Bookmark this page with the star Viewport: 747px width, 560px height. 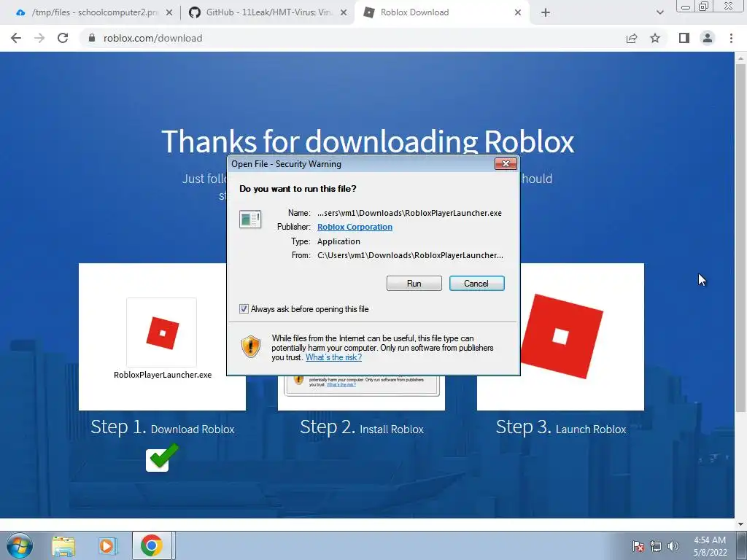pos(655,38)
